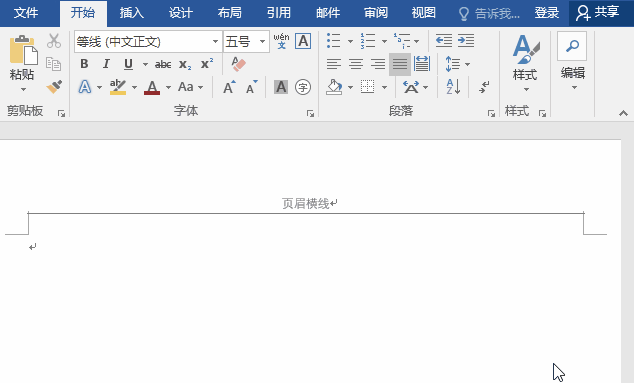
Task: Sort text A to Z
Action: [x=453, y=87]
